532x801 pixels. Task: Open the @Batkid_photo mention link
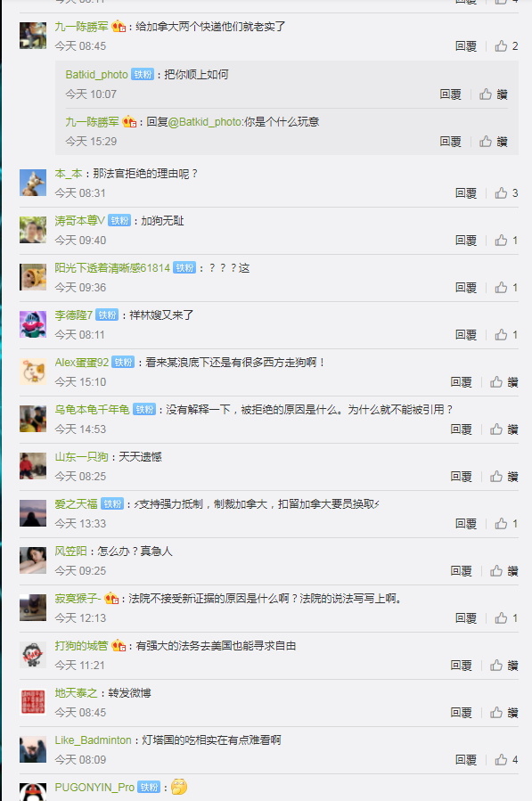[x=205, y=121]
